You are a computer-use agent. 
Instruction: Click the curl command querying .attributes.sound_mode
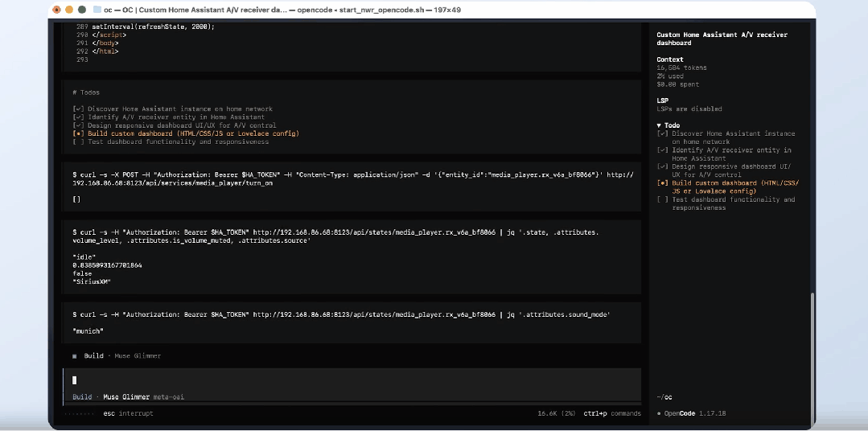point(341,315)
